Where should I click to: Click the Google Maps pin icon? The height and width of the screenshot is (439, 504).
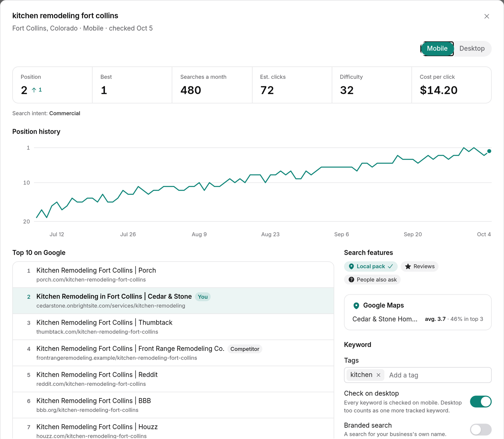pos(356,305)
